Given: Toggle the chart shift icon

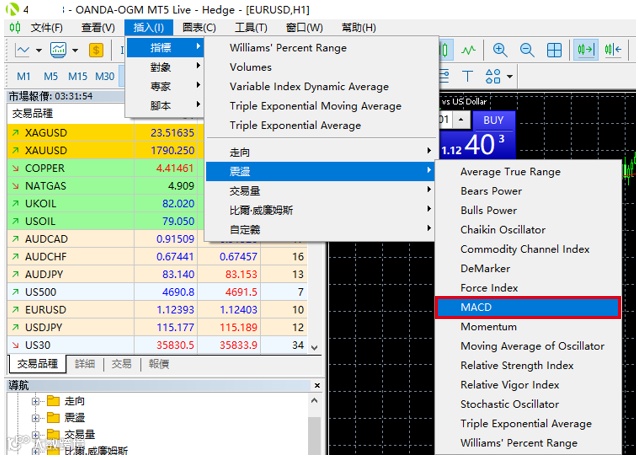Looking at the screenshot, I should click(613, 50).
